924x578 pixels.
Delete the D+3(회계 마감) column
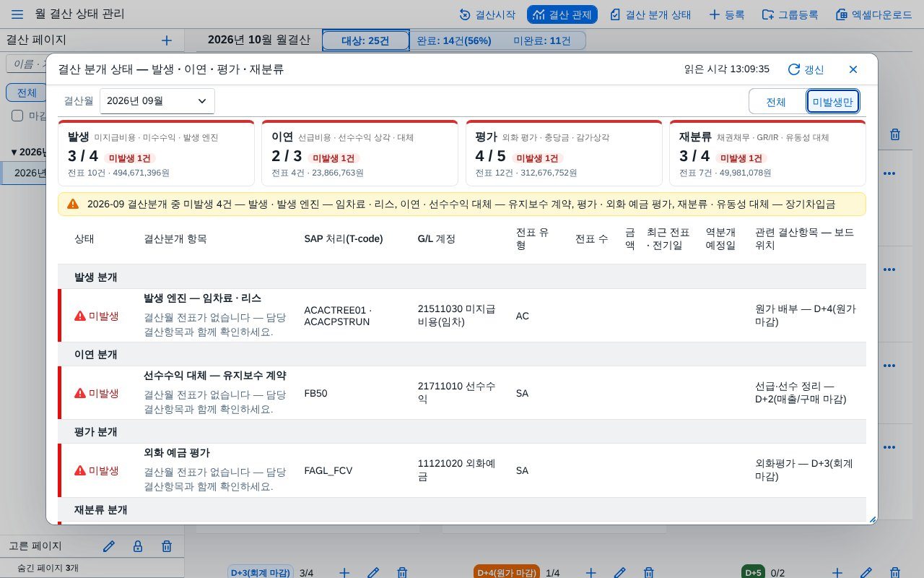(402, 573)
